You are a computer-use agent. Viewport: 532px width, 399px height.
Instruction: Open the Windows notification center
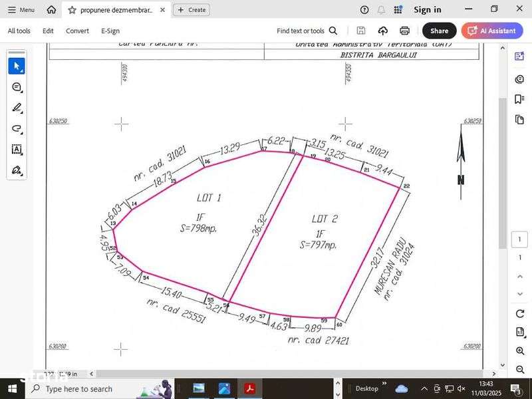click(x=516, y=389)
